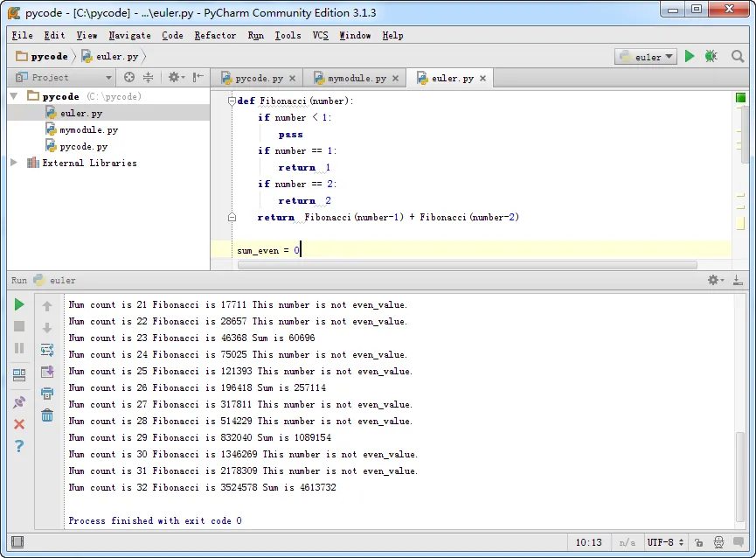756x558 pixels.
Task: Click fold end marker at return line
Action: click(232, 217)
